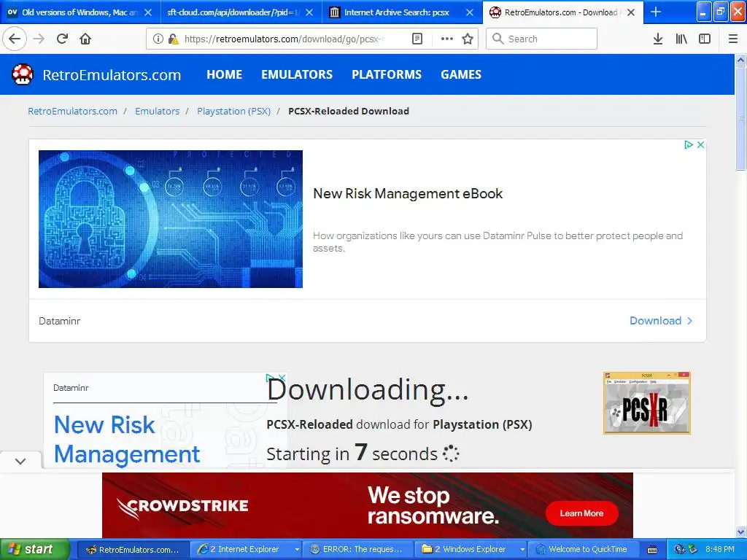The width and height of the screenshot is (747, 560).
Task: Open page actions three-dot menu
Action: (x=447, y=39)
